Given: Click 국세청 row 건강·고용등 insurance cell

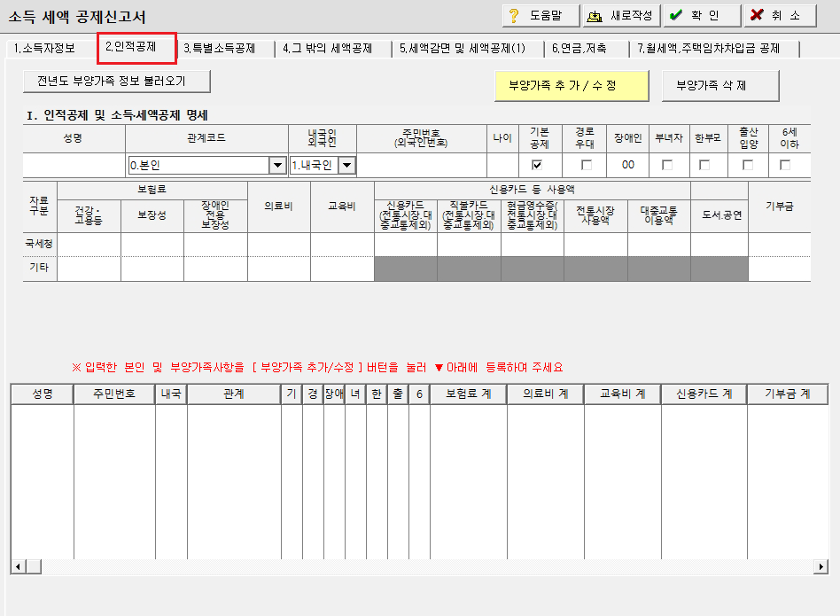Looking at the screenshot, I should (89, 245).
